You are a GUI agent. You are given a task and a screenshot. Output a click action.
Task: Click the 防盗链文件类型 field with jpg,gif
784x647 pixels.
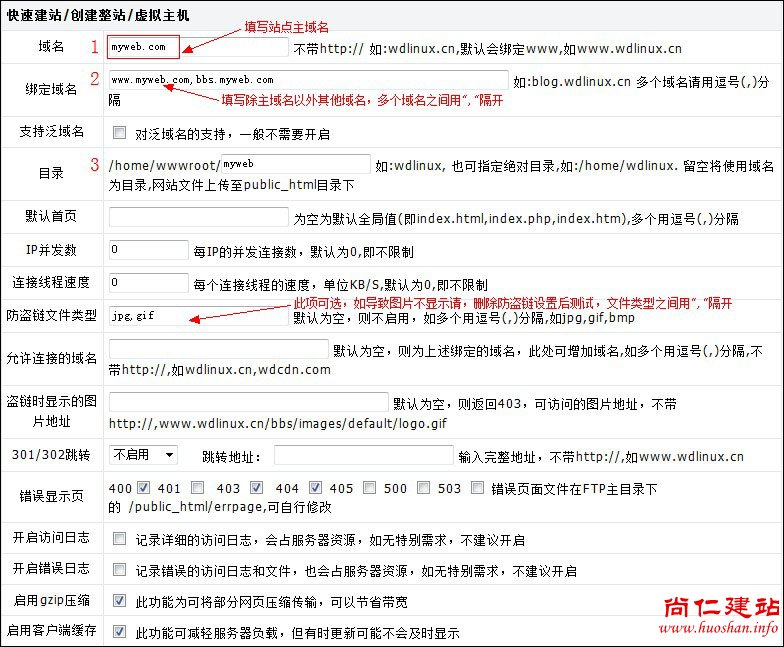198,316
